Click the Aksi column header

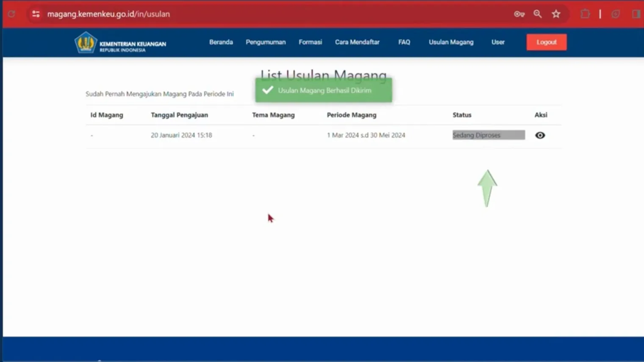[x=541, y=115]
